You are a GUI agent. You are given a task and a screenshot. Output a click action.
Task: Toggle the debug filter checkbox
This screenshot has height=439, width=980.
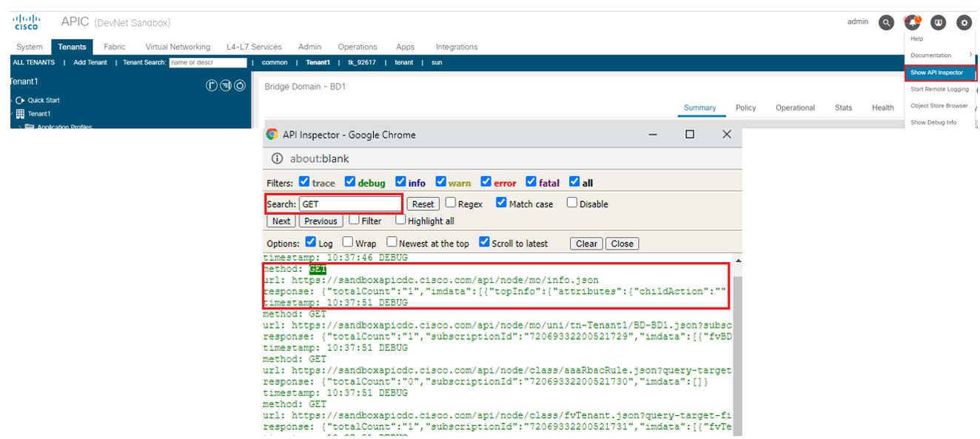350,181
